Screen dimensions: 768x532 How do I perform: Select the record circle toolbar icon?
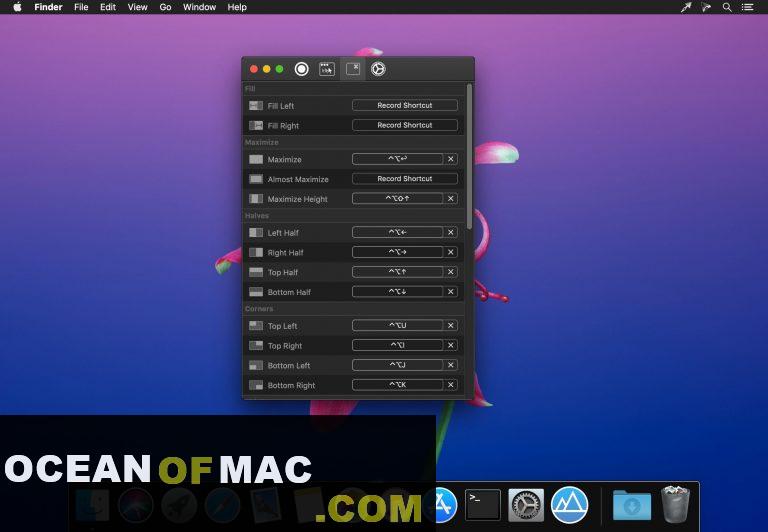pyautogui.click(x=302, y=69)
